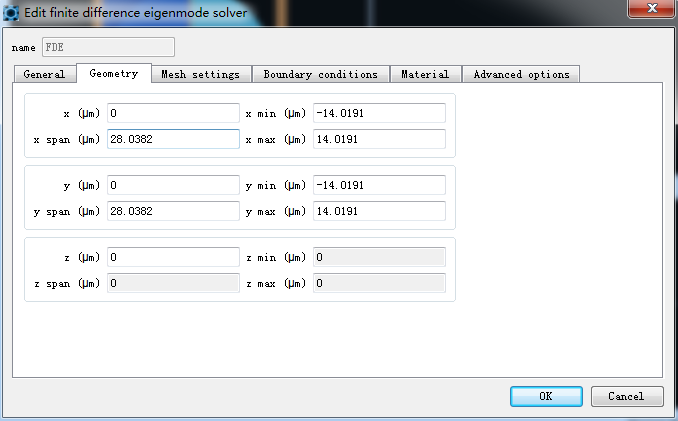Click the name field containing FDE

[x=109, y=47]
